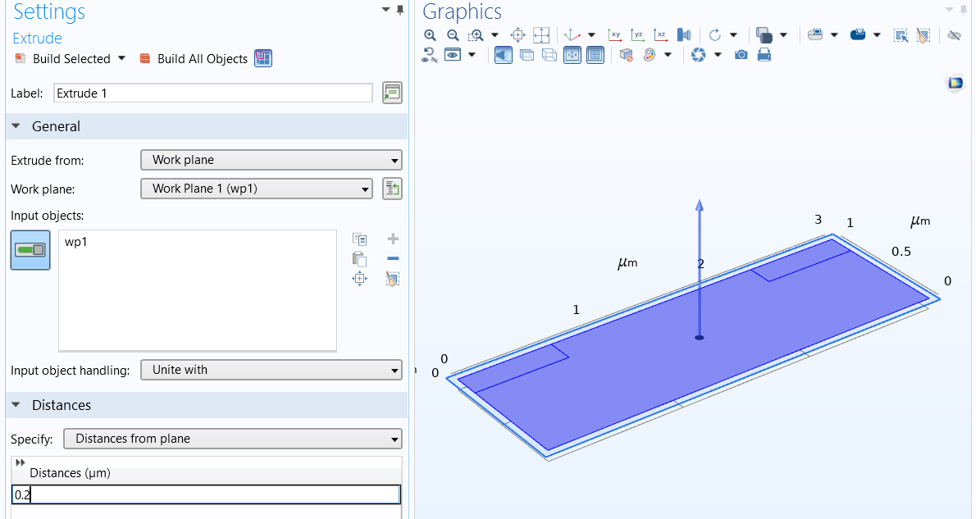The image size is (980, 519).
Task: Toggle the Show Axis Orientation button
Action: 572,55
